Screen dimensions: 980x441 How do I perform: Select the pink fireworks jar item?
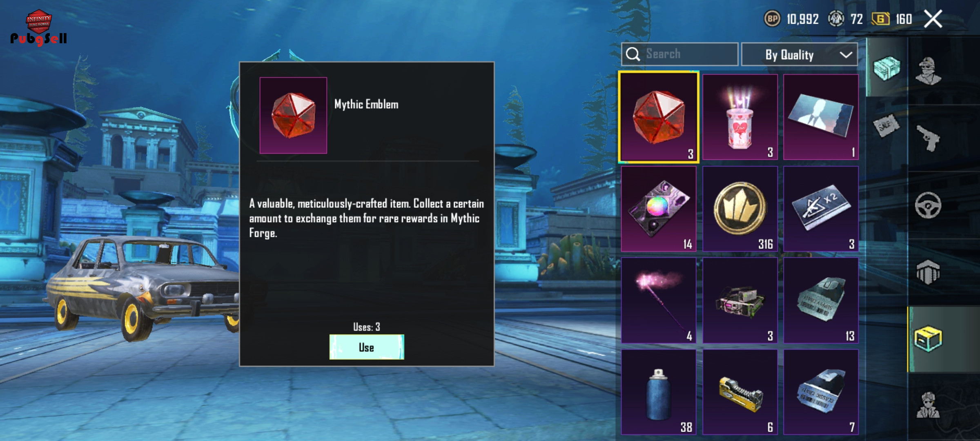(740, 117)
